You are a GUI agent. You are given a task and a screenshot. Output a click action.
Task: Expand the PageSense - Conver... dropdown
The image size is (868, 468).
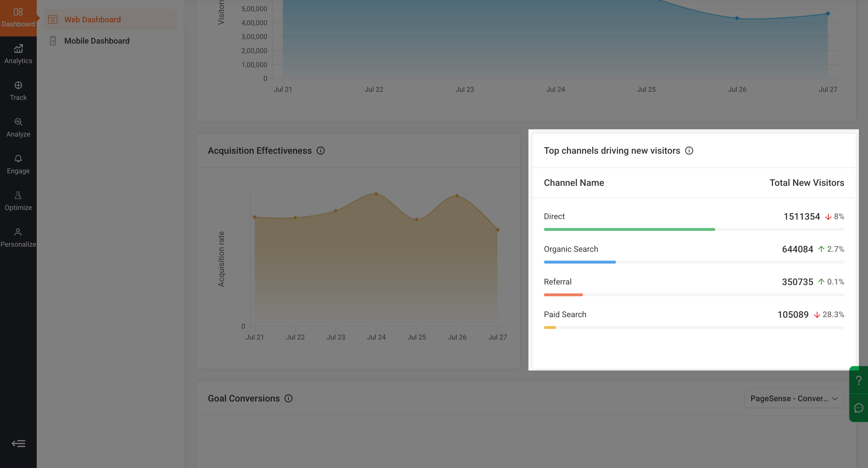coord(794,398)
